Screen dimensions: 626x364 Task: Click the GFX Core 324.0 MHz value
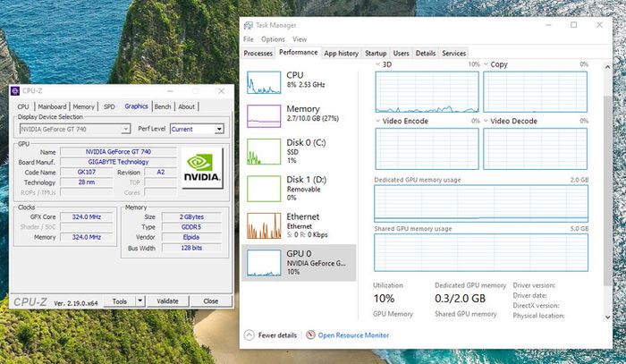[x=86, y=216]
